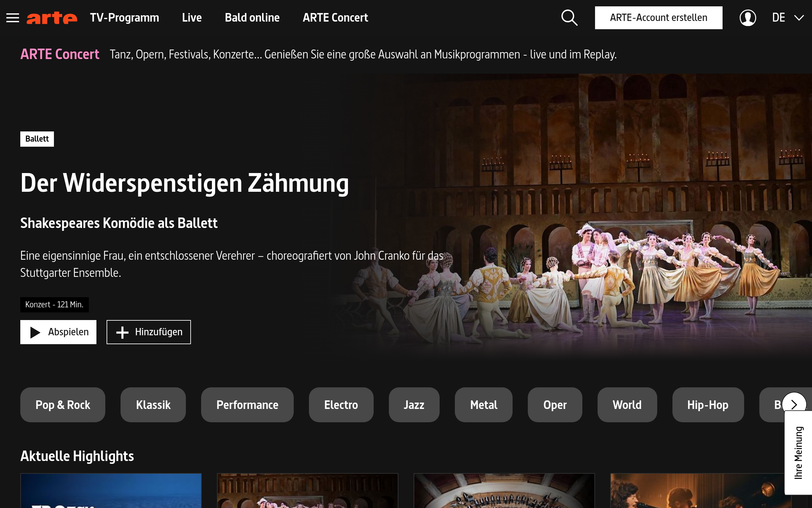Open the search magnifier
The height and width of the screenshot is (508, 812).
click(x=569, y=18)
